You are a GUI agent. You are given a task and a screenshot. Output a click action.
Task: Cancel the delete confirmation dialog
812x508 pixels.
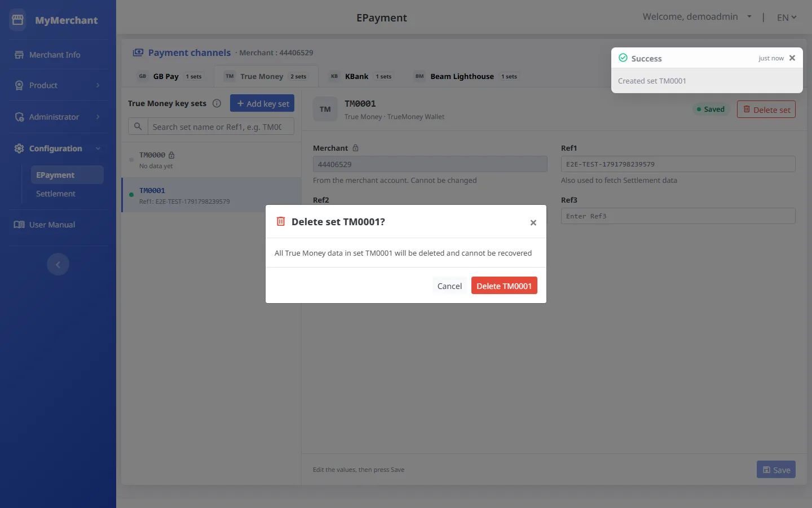[x=449, y=286]
